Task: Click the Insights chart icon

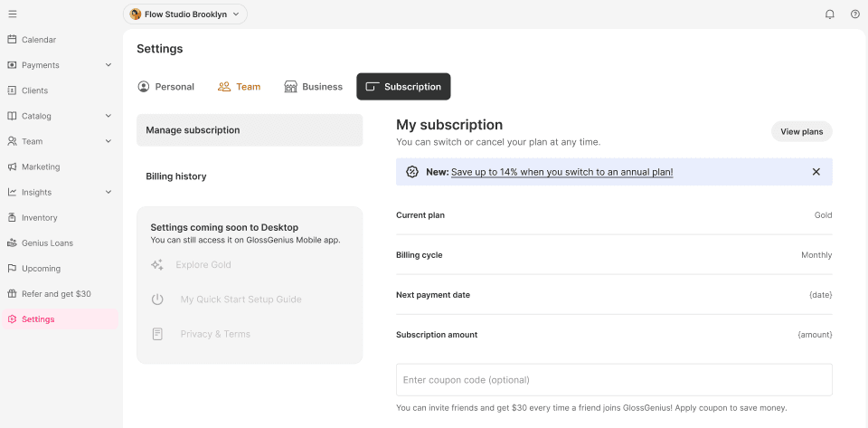Action: (12, 192)
